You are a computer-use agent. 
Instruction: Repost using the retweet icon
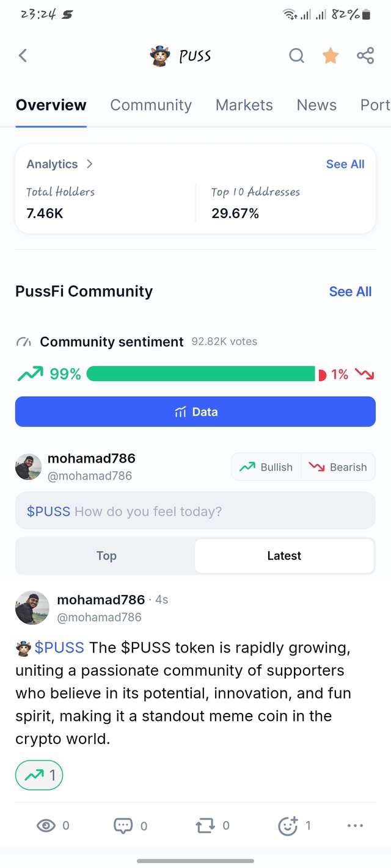pyautogui.click(x=205, y=826)
